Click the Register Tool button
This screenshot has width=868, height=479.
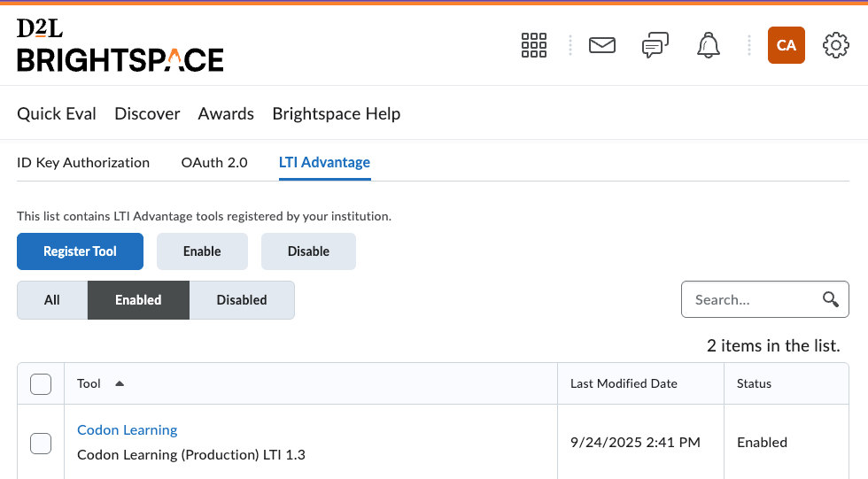tap(81, 251)
